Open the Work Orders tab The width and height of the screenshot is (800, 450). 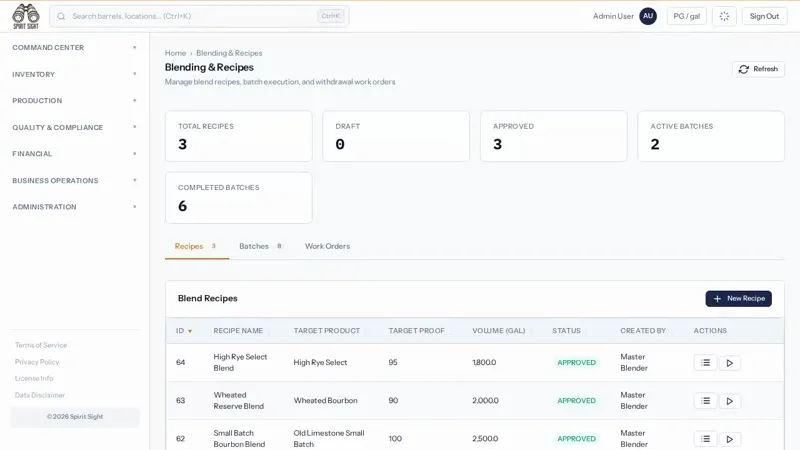coord(328,246)
